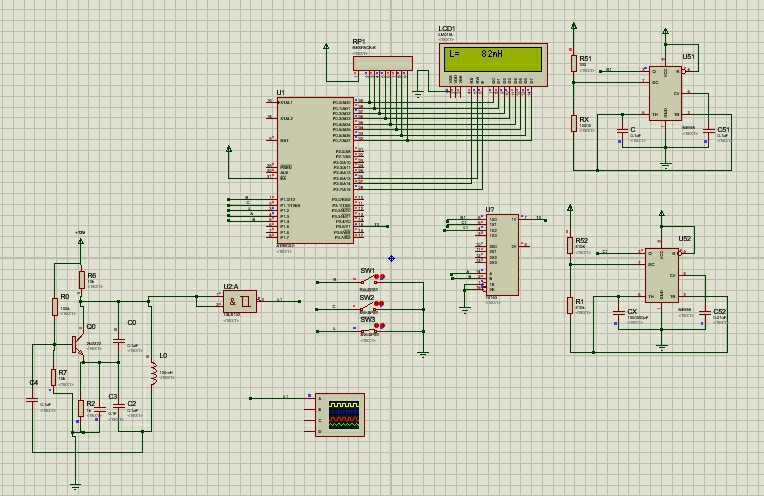Select the U1 microcontroller chip

[x=315, y=170]
